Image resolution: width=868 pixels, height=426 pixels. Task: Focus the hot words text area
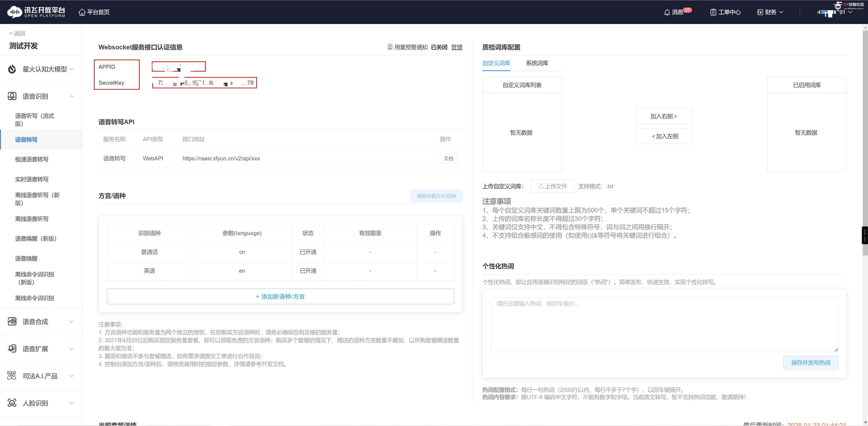coord(664,325)
